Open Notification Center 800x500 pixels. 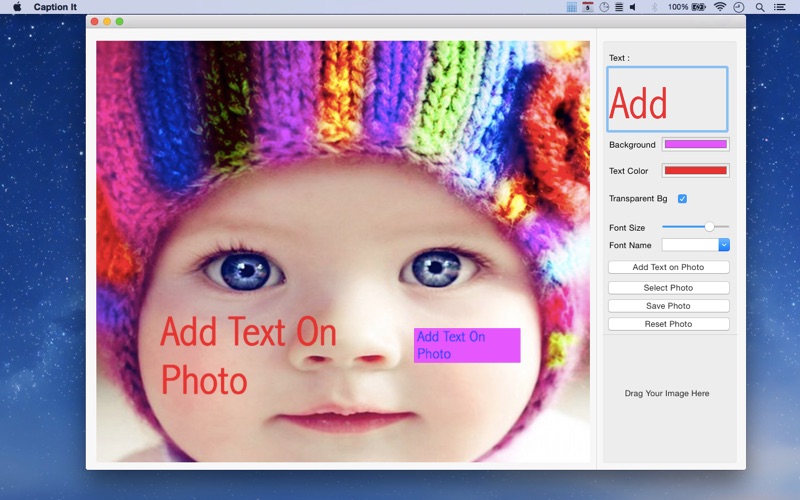click(779, 7)
